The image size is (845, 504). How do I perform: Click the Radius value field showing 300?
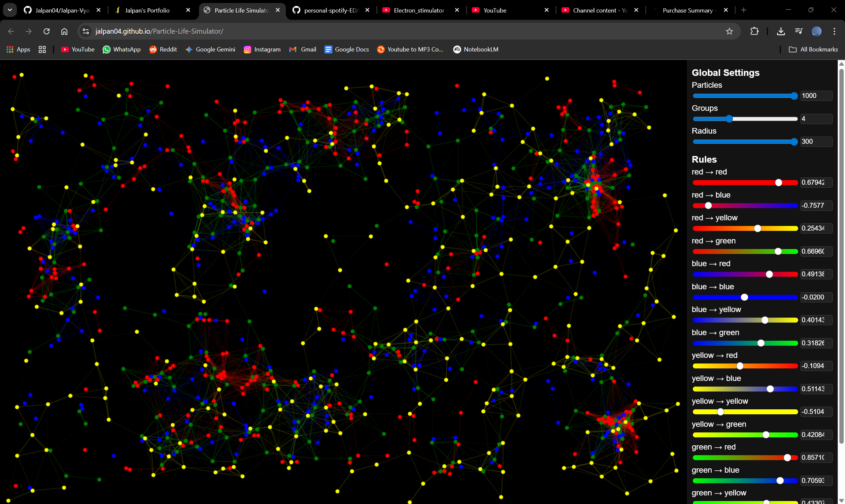click(816, 142)
